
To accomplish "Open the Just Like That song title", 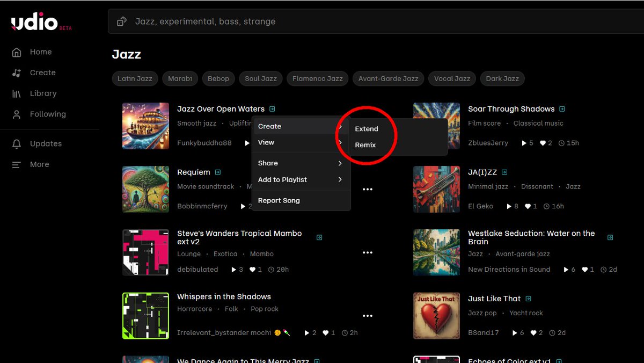I will coord(494,299).
